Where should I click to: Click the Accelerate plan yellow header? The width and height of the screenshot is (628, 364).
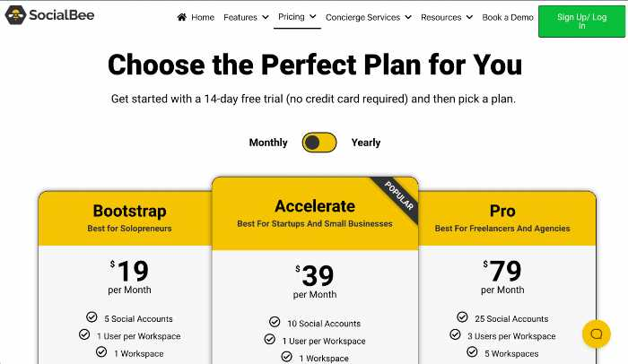click(315, 213)
